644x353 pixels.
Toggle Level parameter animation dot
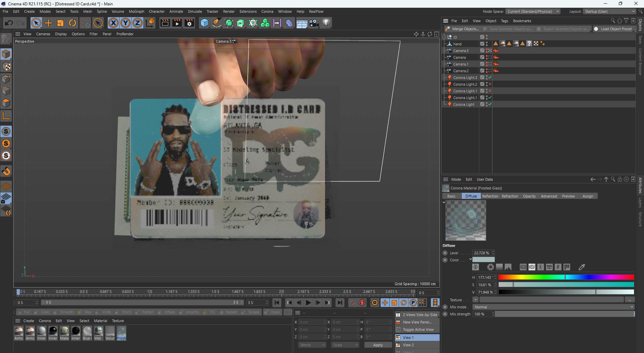click(445, 253)
